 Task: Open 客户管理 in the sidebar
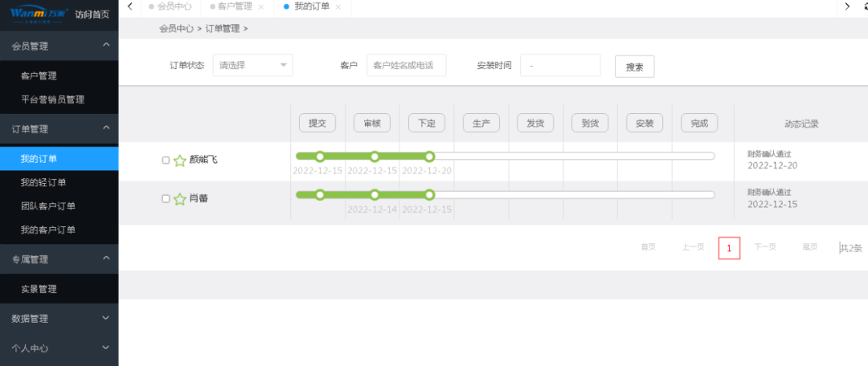coord(39,75)
